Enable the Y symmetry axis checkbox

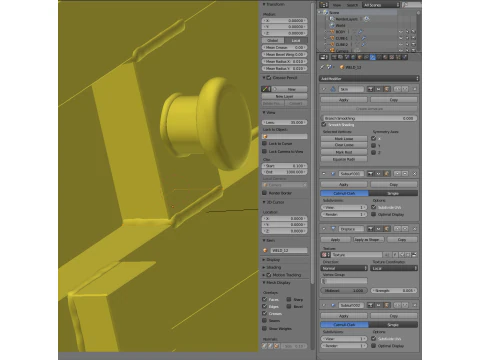pyautogui.click(x=374, y=145)
